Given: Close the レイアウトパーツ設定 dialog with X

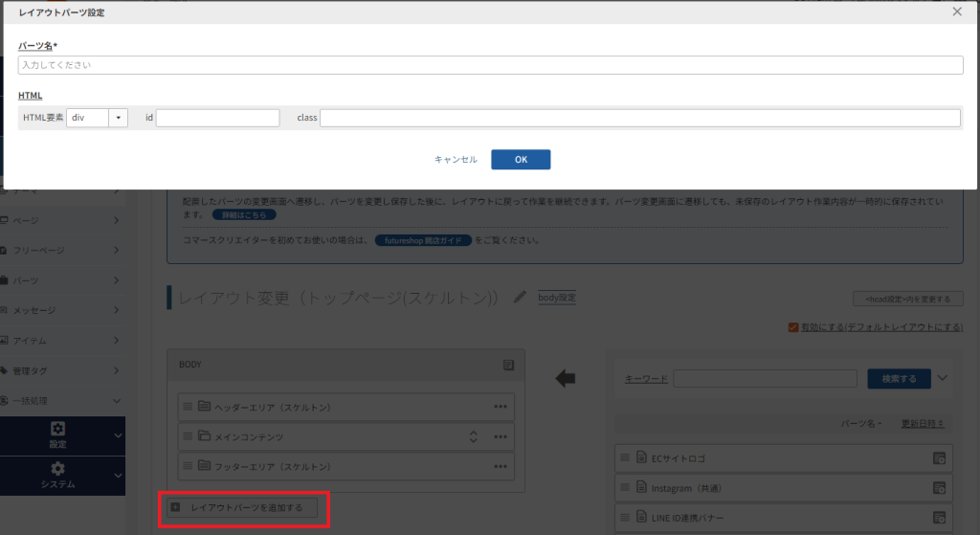Looking at the screenshot, I should (x=957, y=11).
